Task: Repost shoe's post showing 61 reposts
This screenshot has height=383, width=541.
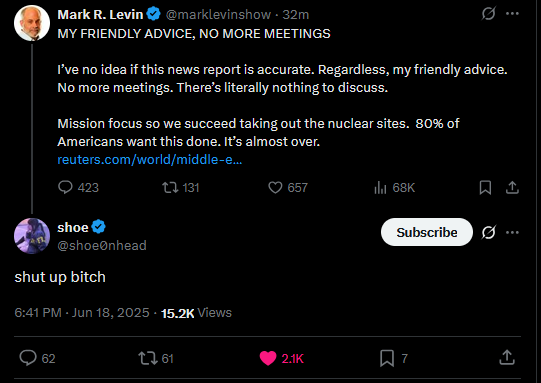Action: click(148, 358)
